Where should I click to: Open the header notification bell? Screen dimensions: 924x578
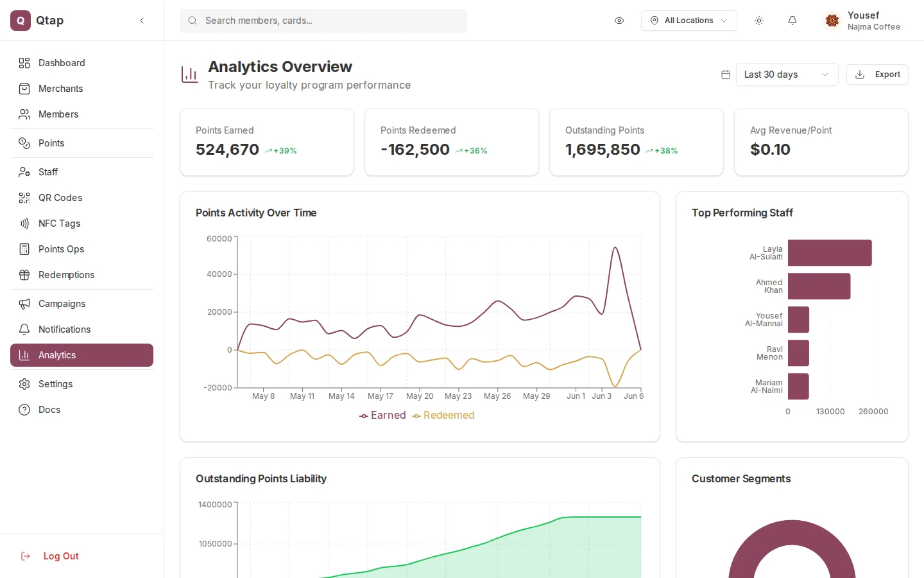792,21
